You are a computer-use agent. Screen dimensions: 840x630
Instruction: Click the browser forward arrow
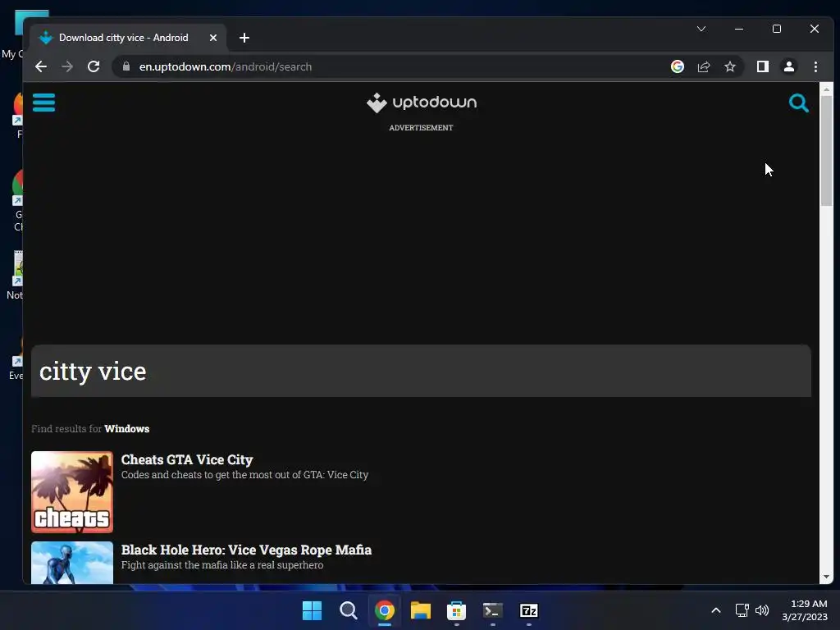click(x=67, y=66)
